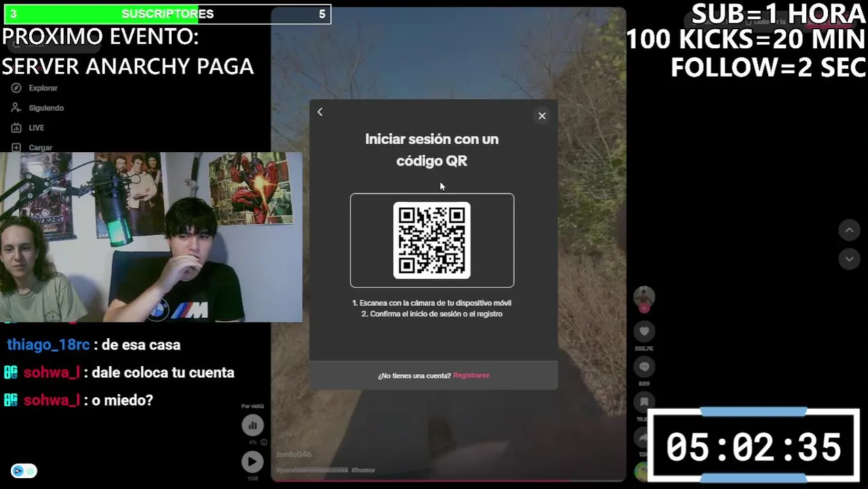Click the "Escanea con la cámara" instruction text

(432, 303)
